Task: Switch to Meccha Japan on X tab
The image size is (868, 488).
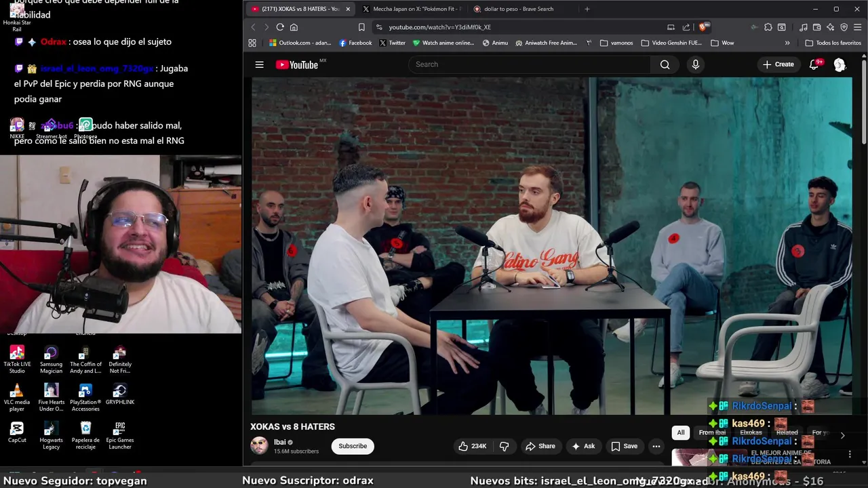Action: (x=412, y=9)
